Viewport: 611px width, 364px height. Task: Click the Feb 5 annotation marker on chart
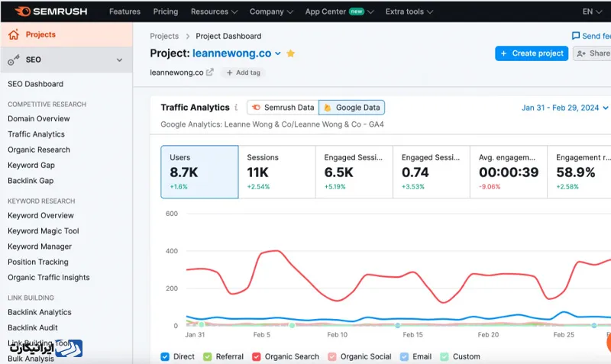292,325
